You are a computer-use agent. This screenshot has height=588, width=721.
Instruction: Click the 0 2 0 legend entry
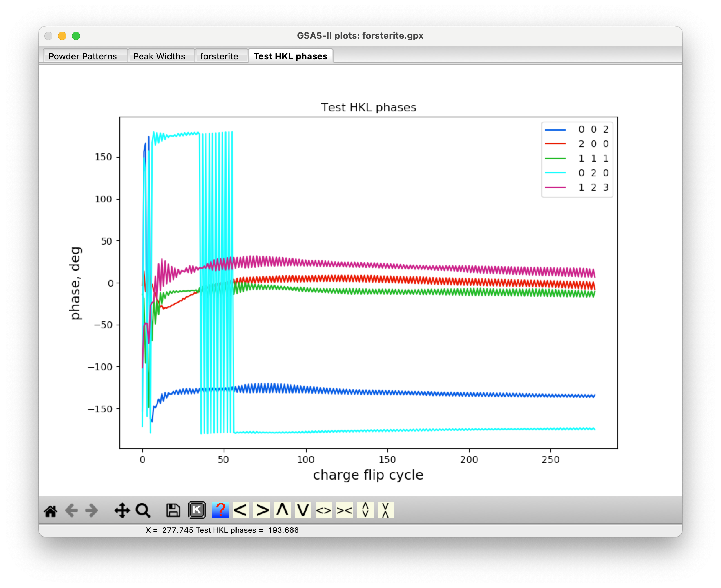(x=593, y=173)
